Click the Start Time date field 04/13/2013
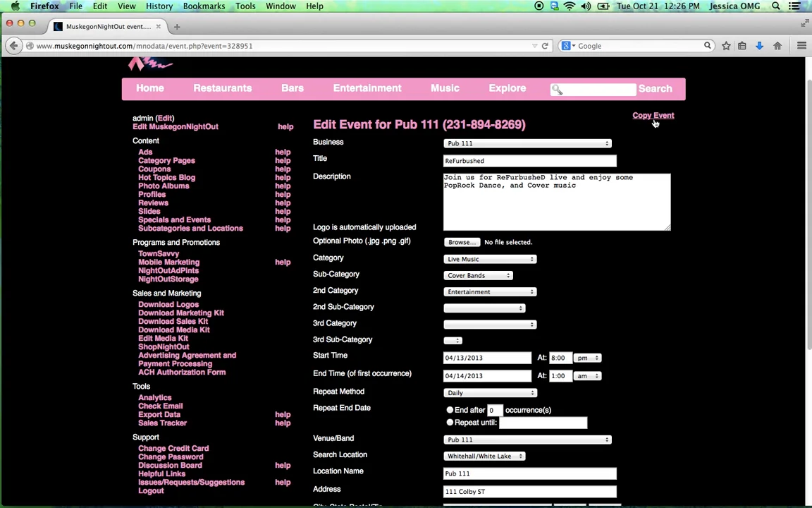This screenshot has height=508, width=812. point(487,358)
